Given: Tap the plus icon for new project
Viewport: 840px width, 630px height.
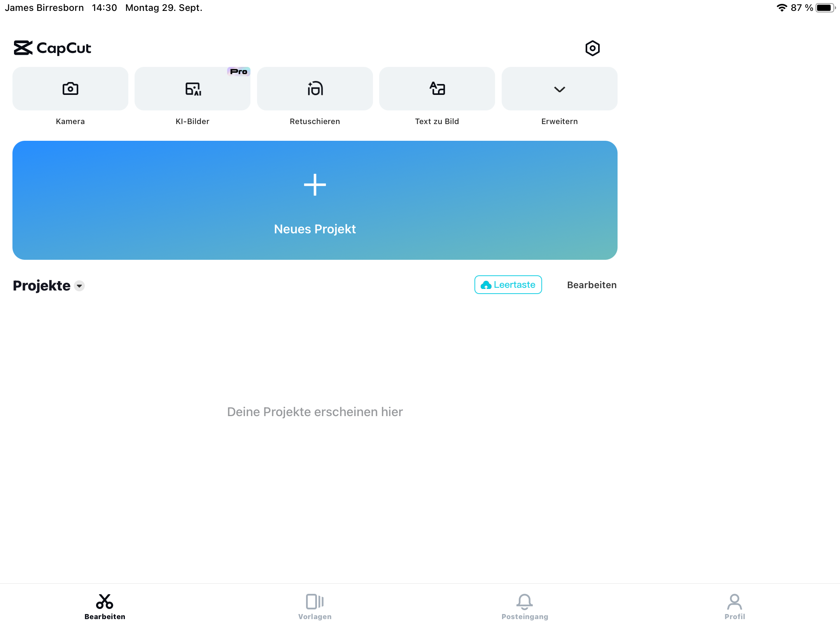Looking at the screenshot, I should (x=315, y=185).
